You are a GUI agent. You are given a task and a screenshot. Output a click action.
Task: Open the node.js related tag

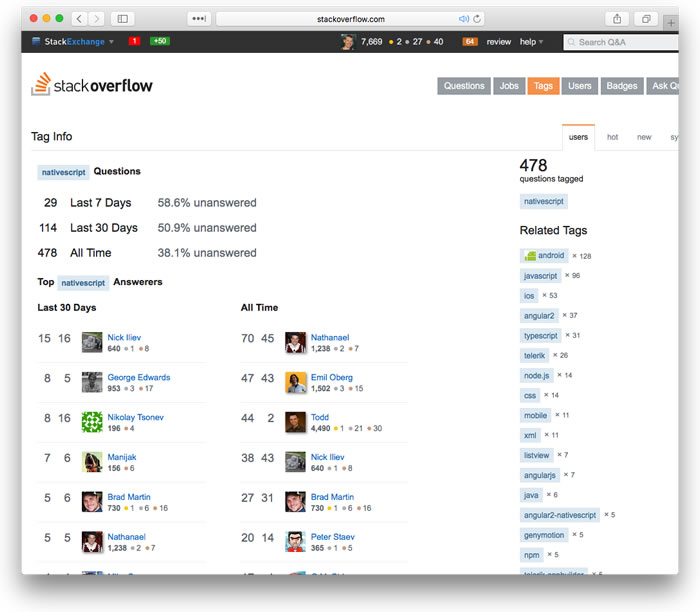[x=537, y=375]
